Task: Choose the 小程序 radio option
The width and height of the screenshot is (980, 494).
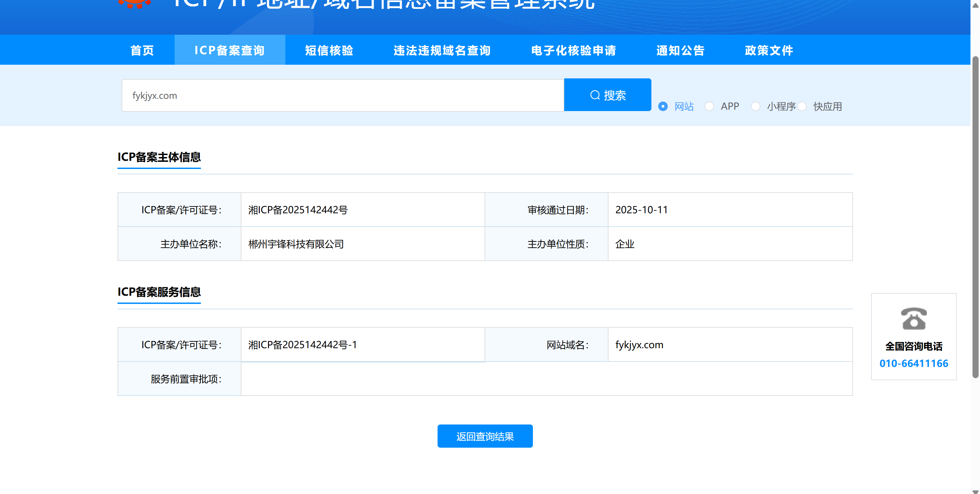Action: [756, 106]
